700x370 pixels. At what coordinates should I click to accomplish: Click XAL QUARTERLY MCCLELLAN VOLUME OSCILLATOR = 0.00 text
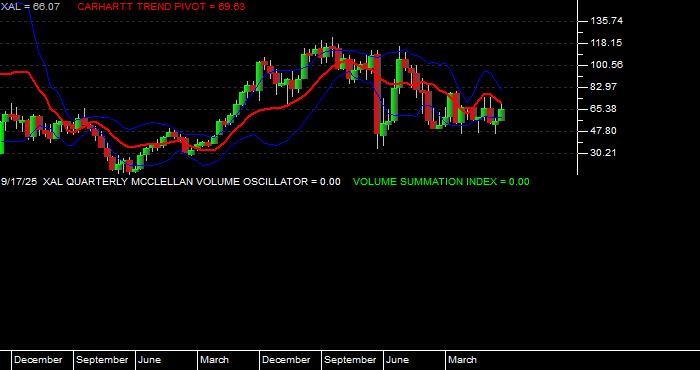coord(192,182)
